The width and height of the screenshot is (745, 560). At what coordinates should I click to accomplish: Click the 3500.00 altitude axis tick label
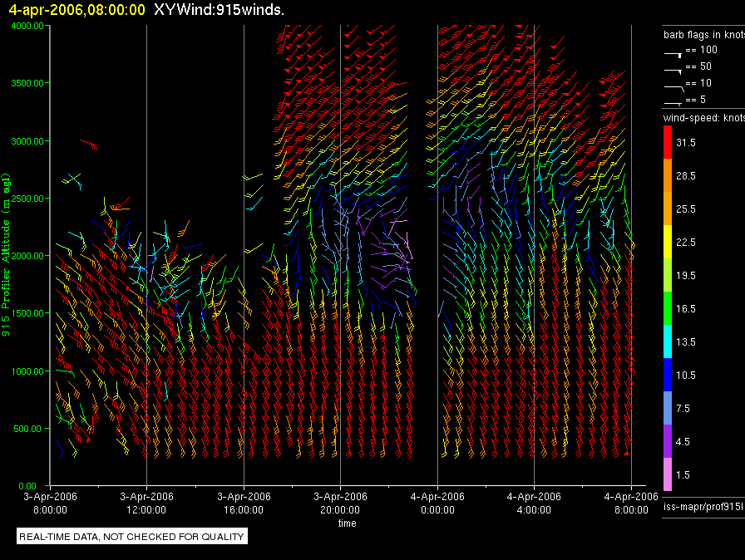(x=27, y=83)
